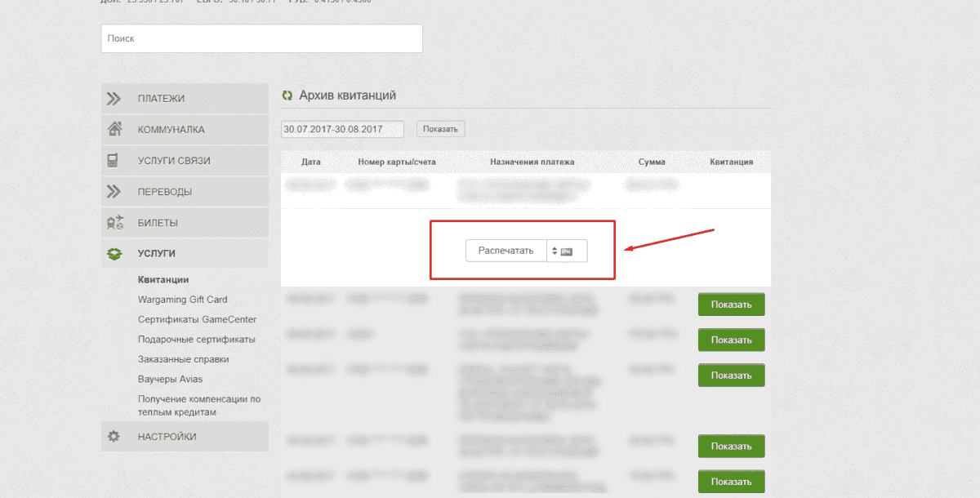Click the Переводы double-chevron icon
This screenshot has height=498, width=980.
[x=114, y=192]
